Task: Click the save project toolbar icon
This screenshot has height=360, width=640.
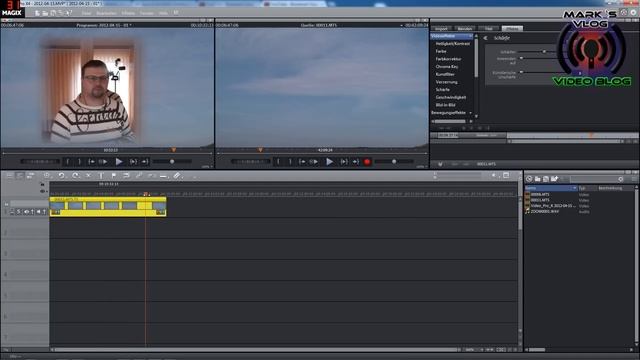Action: (x=53, y=13)
